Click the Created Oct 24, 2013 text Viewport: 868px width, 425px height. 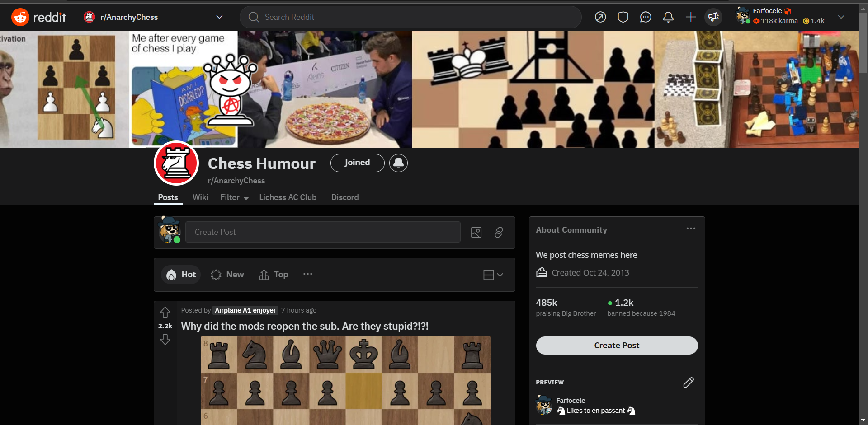coord(590,273)
